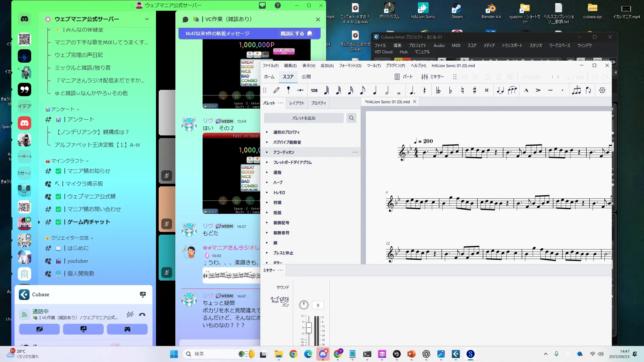Toggle the rest input button
The image size is (644, 362).
pos(424,90)
